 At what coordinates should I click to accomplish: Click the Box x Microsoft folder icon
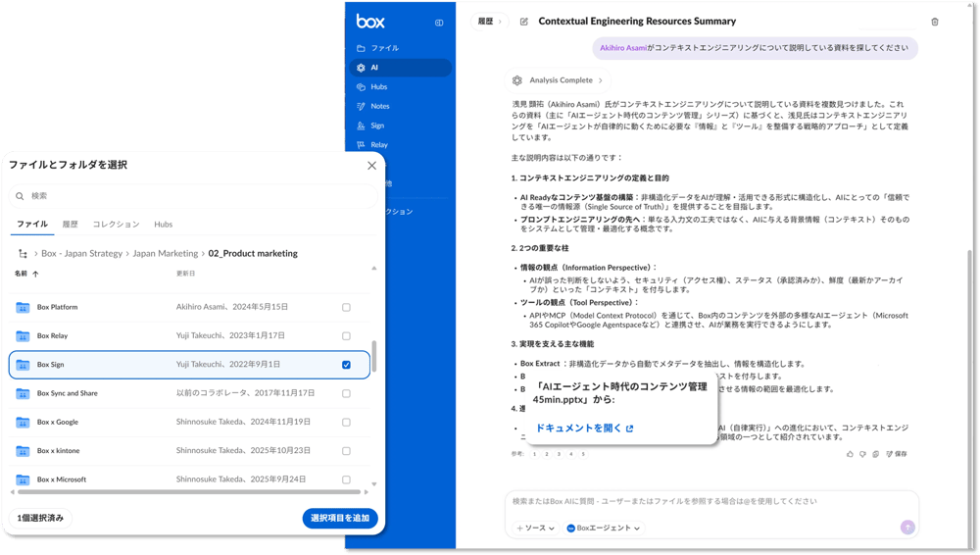(24, 479)
